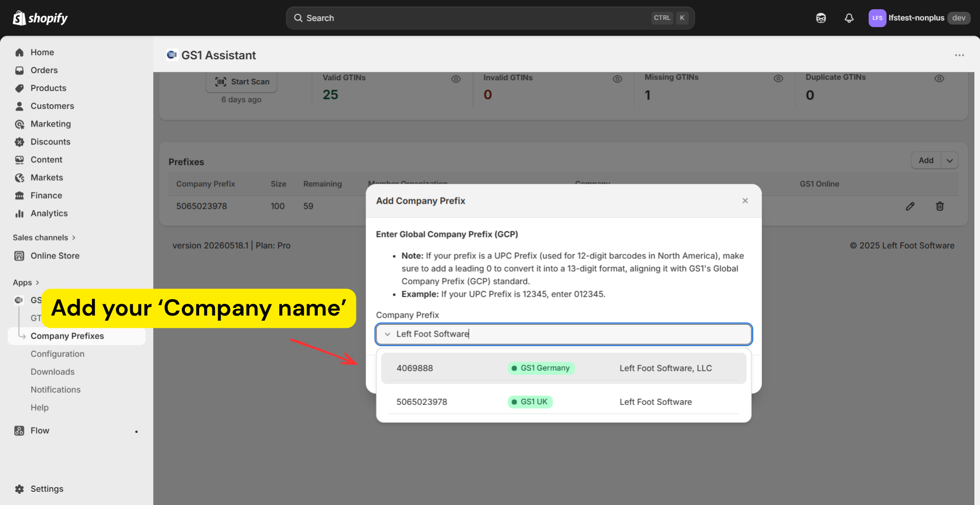Open Settings at sidebar bottom
Image resolution: width=980 pixels, height=505 pixels.
click(47, 489)
